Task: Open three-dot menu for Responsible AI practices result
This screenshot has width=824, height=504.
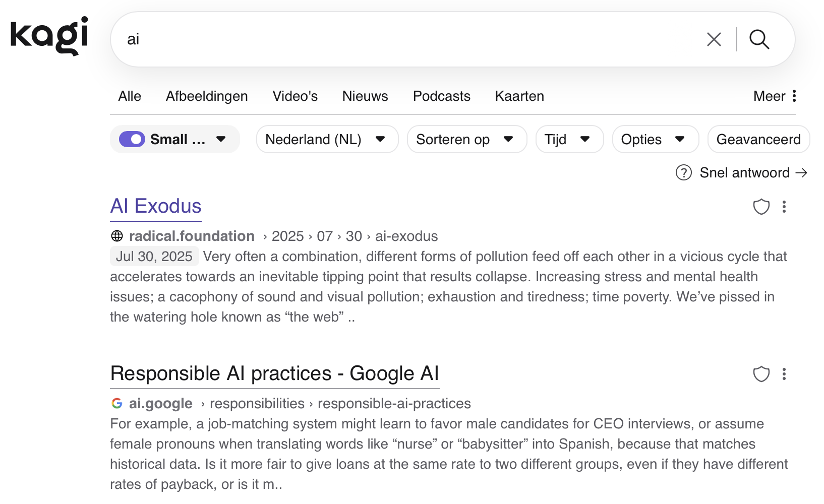Action: pyautogui.click(x=784, y=374)
